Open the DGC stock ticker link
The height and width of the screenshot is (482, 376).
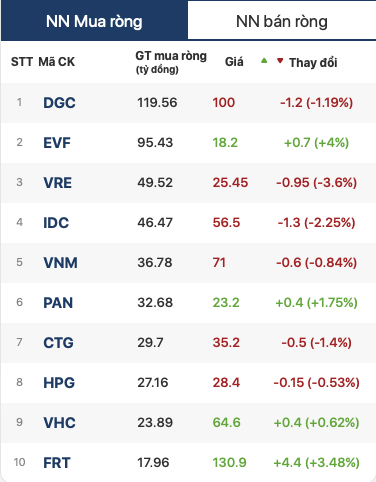[x=59, y=103]
